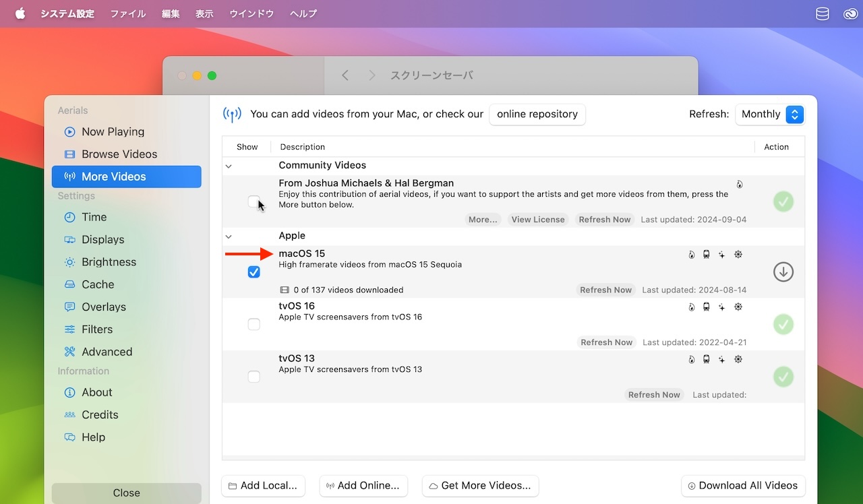Image resolution: width=863 pixels, height=504 pixels.
Task: Collapse the Apple group
Action: pos(229,237)
